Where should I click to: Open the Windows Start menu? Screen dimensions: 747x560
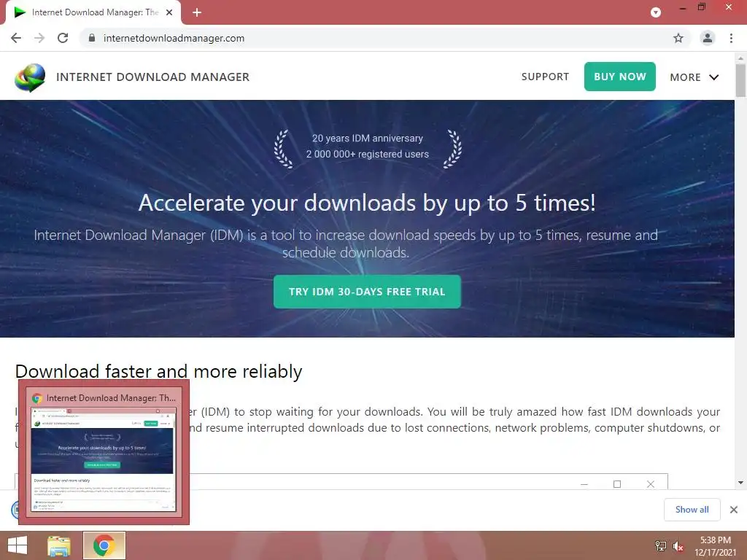tap(18, 545)
